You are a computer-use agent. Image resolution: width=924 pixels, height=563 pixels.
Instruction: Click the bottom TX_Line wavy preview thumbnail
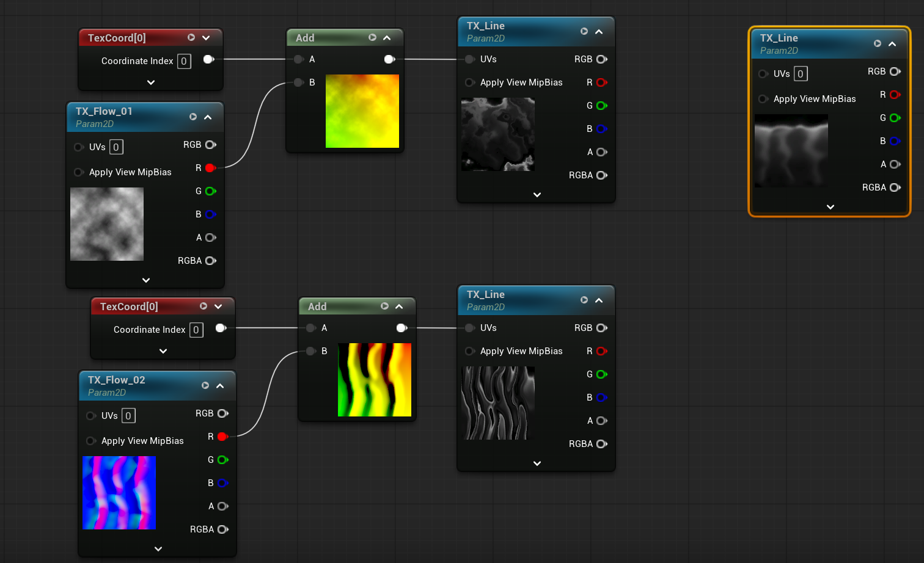pyautogui.click(x=498, y=403)
